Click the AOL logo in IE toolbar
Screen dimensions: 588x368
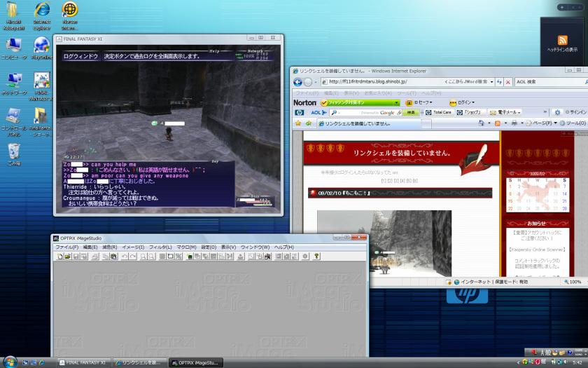[x=318, y=112]
